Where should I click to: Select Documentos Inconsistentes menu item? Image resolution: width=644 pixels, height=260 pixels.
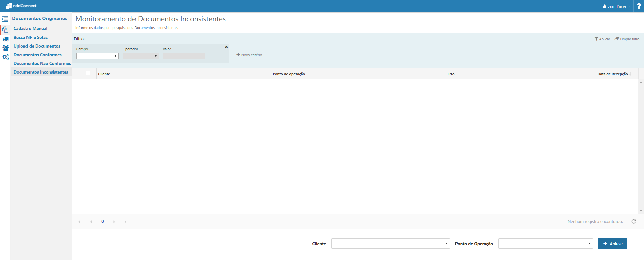tap(41, 72)
